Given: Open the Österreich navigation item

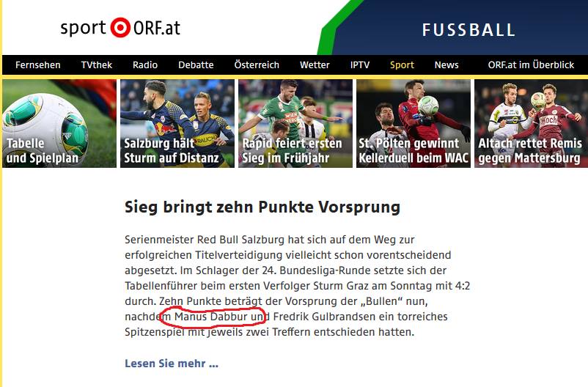Looking at the screenshot, I should point(257,65).
